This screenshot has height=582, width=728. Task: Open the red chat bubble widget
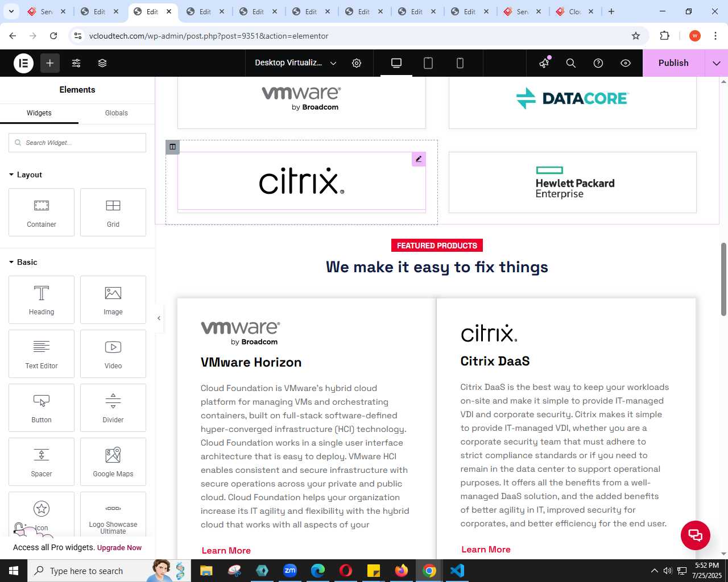coord(696,535)
